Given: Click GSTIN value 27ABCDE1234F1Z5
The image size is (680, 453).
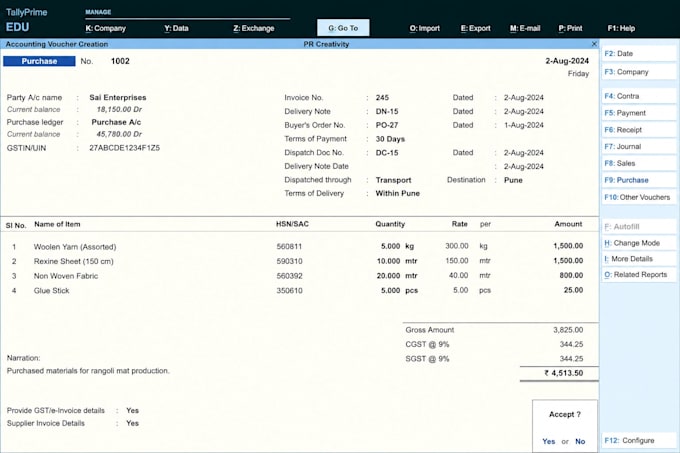Looking at the screenshot, I should [124, 148].
